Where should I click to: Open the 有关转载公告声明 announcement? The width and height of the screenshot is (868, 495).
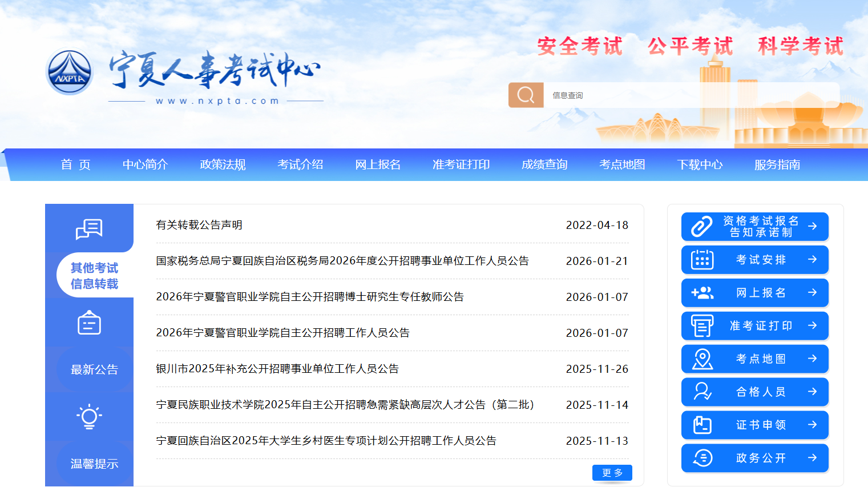click(199, 225)
